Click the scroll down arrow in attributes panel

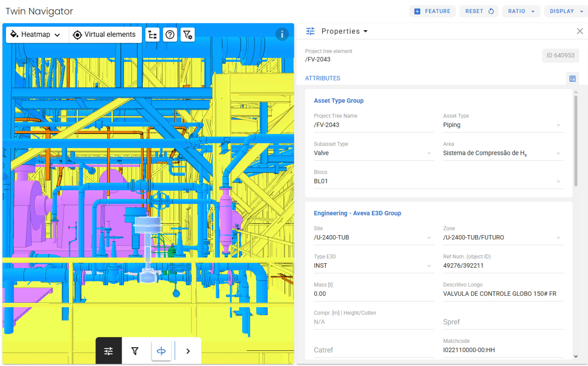pyautogui.click(x=576, y=356)
